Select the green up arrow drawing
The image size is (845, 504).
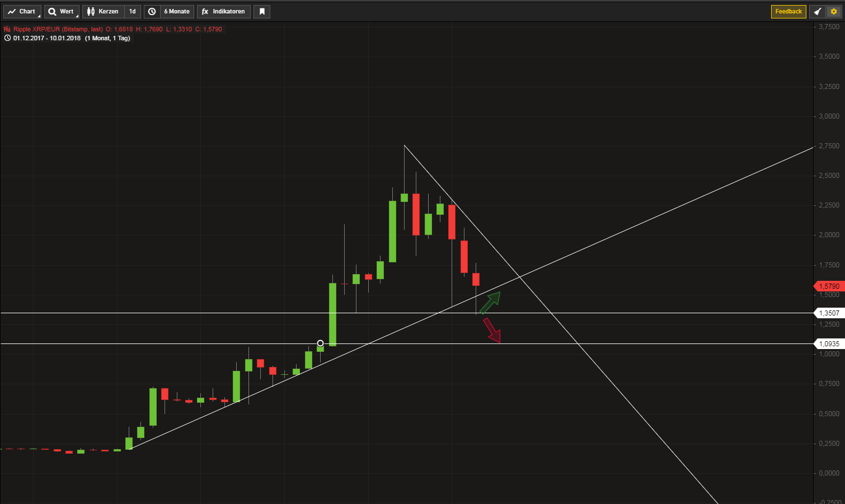coord(490,302)
